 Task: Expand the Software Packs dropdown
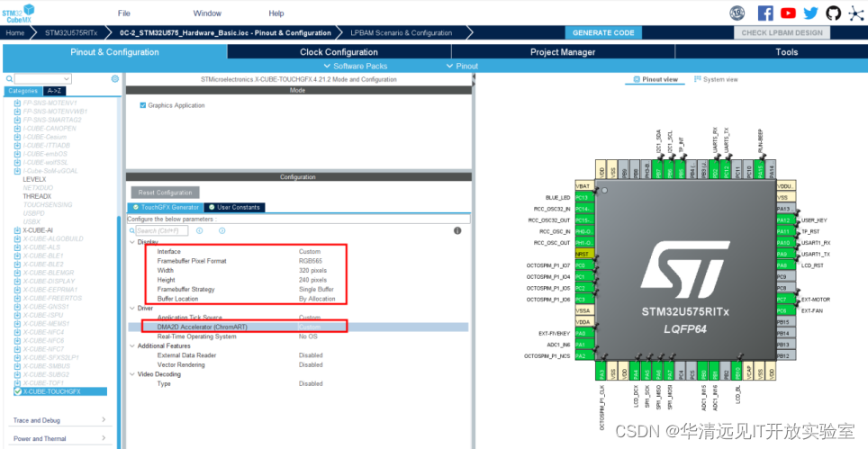(356, 66)
